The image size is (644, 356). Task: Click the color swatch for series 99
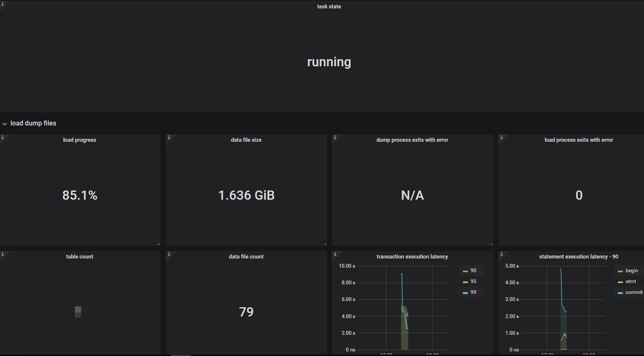coord(465,293)
